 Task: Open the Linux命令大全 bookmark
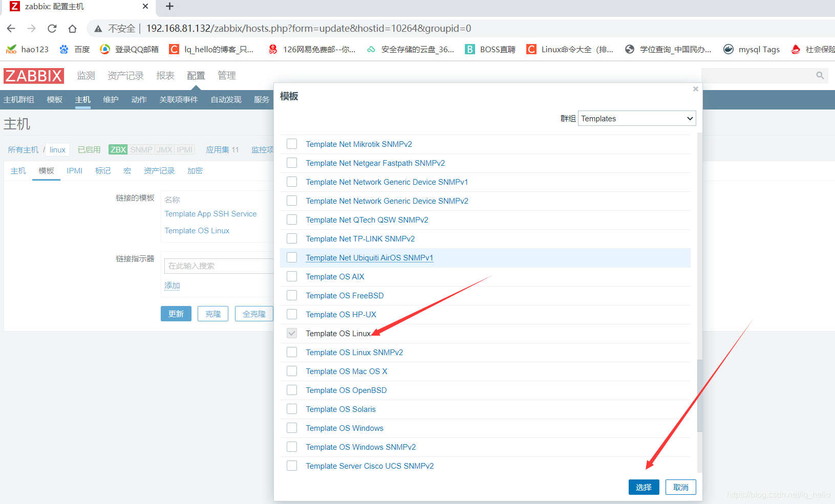tap(570, 49)
